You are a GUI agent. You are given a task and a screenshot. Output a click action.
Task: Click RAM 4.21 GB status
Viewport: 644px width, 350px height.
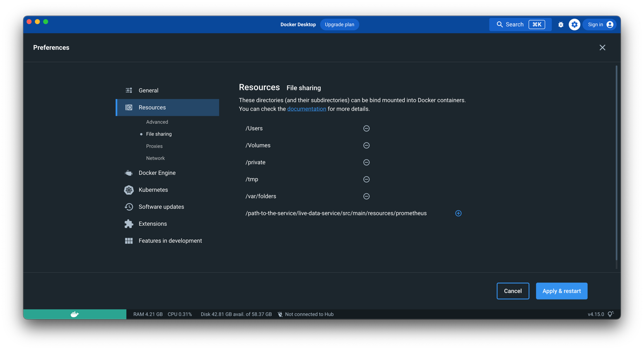click(x=148, y=314)
